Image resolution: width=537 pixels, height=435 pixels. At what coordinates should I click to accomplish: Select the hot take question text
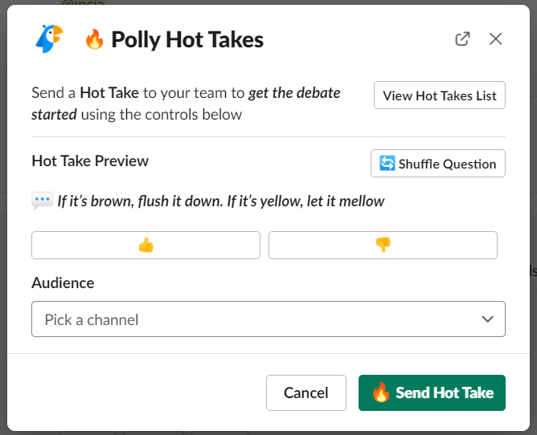pos(221,201)
